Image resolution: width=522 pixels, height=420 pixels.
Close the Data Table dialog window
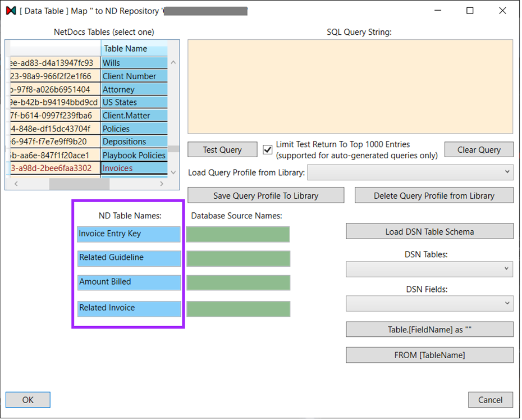(502, 11)
